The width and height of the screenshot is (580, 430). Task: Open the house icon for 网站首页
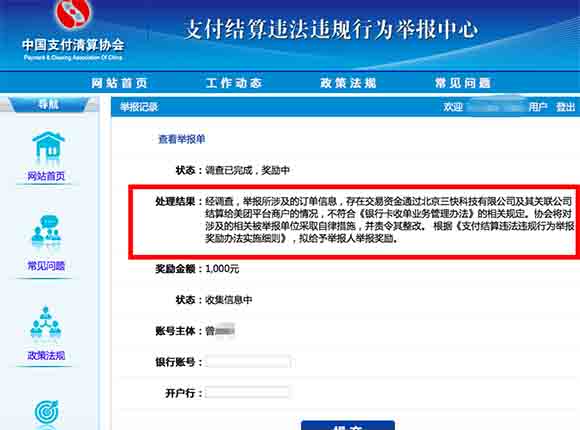48,145
